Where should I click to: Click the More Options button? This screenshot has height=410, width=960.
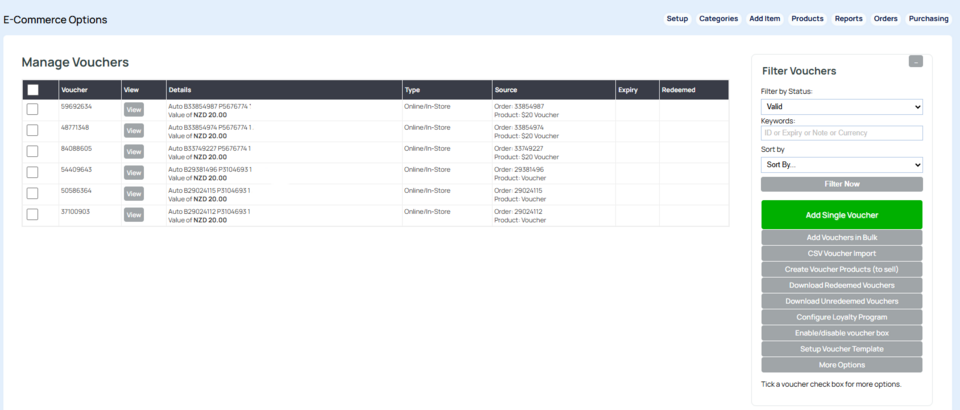pyautogui.click(x=842, y=365)
